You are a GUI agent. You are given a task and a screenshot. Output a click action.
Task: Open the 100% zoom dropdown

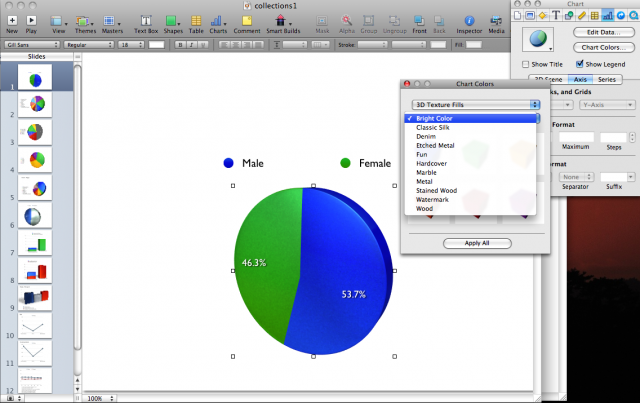click(x=100, y=398)
